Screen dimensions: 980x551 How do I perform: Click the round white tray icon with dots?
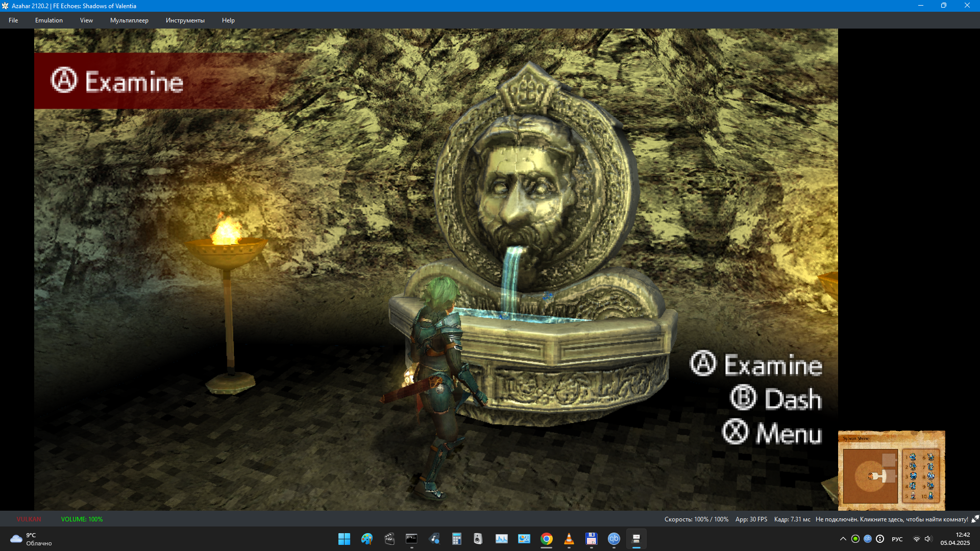[x=880, y=539]
